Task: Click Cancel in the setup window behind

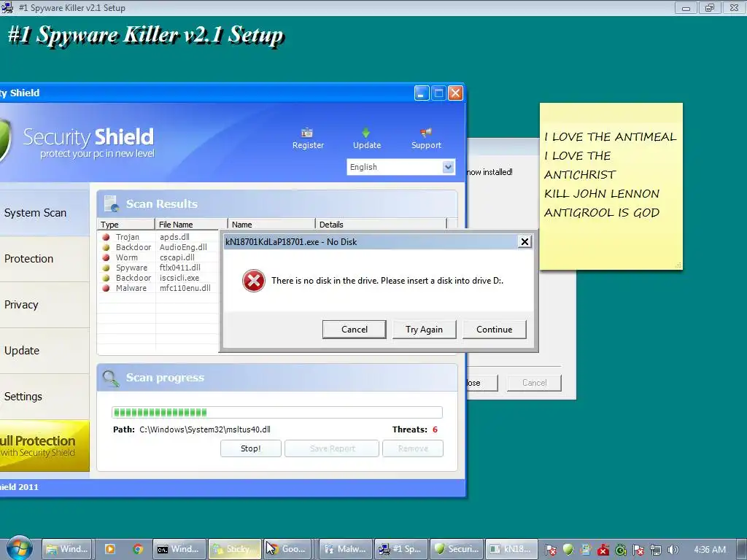Action: click(534, 383)
